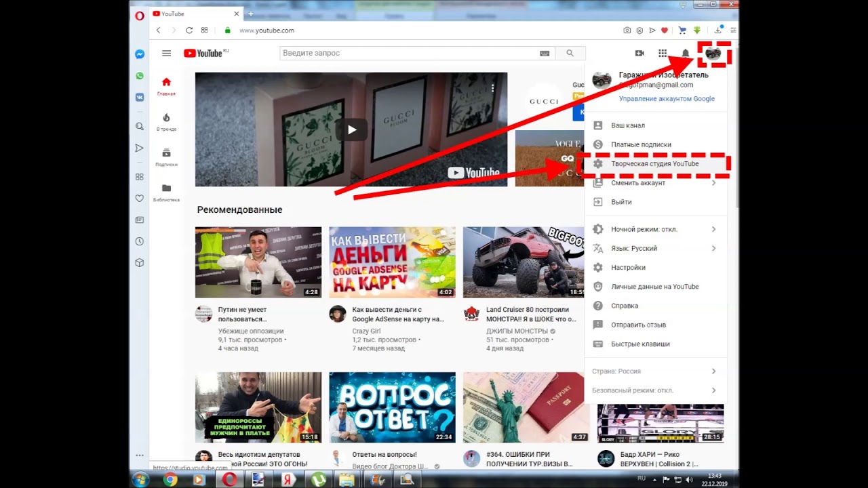The width and height of the screenshot is (868, 488).
Task: Open on-screen keyboard icon in search box
Action: pos(545,53)
